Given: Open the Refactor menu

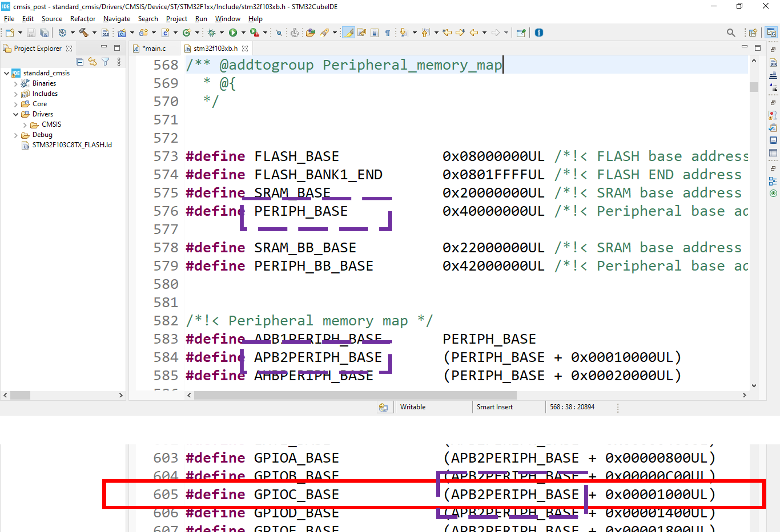Looking at the screenshot, I should (x=83, y=19).
